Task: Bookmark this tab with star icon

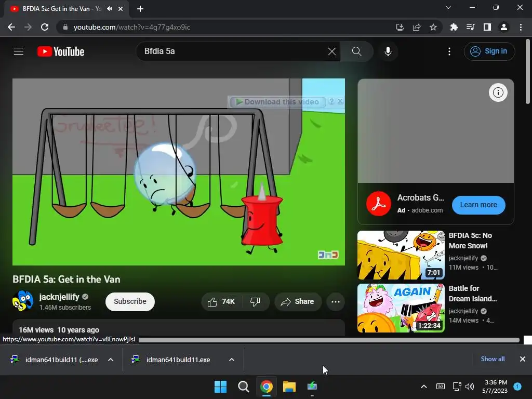Action: coord(433,27)
